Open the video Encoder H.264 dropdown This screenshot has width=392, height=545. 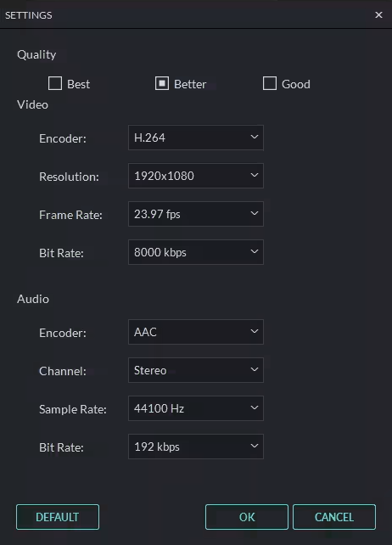tap(196, 138)
